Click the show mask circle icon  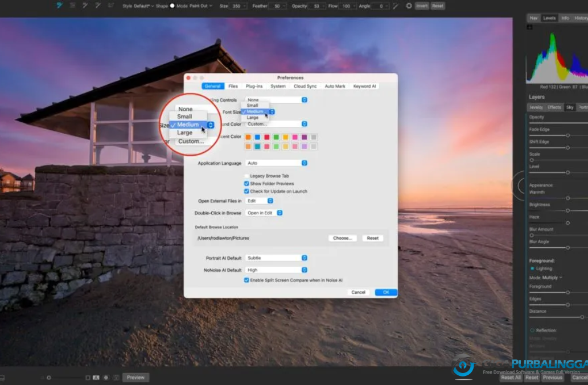[x=106, y=378]
